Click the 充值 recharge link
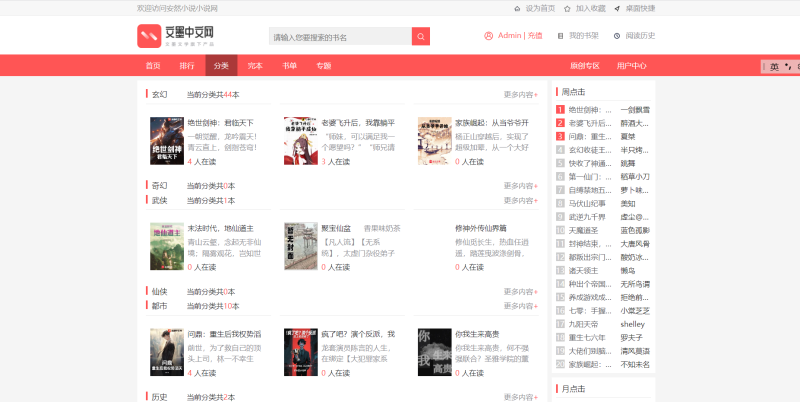800x402 pixels. coord(535,36)
